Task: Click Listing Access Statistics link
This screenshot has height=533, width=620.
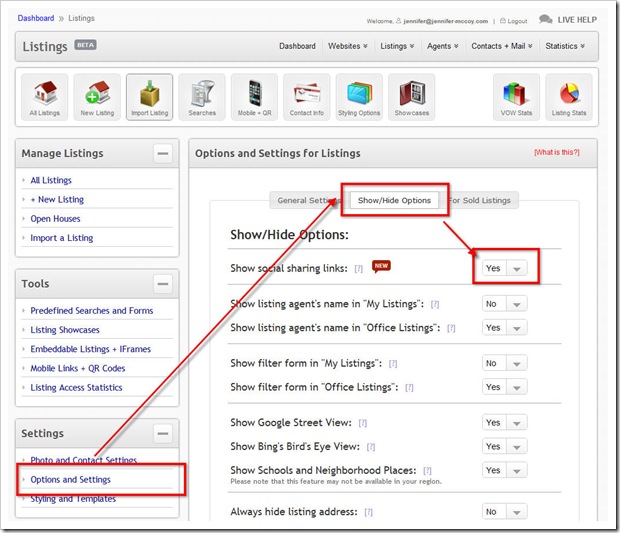Action: coord(76,388)
